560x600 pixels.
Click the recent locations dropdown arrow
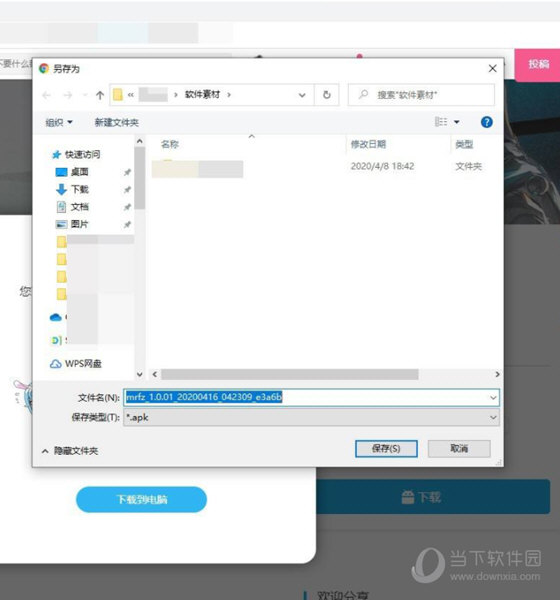point(85,95)
